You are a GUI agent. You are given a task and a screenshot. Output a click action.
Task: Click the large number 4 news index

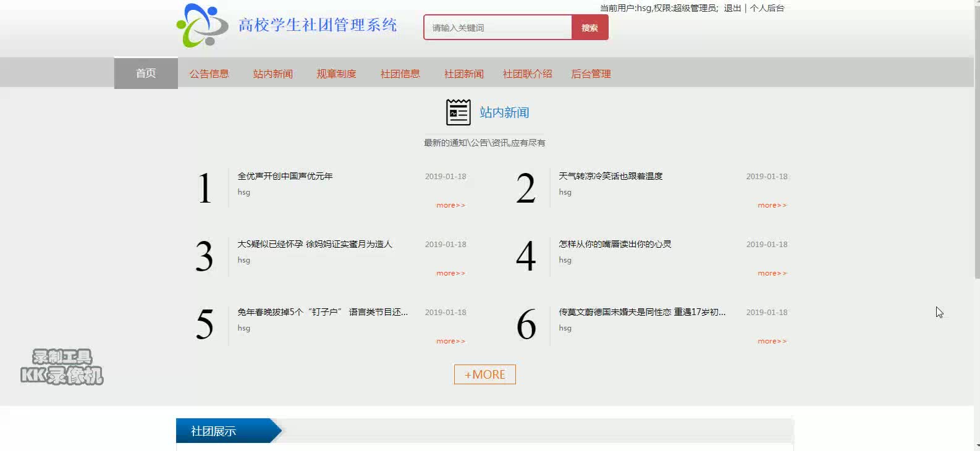click(526, 256)
